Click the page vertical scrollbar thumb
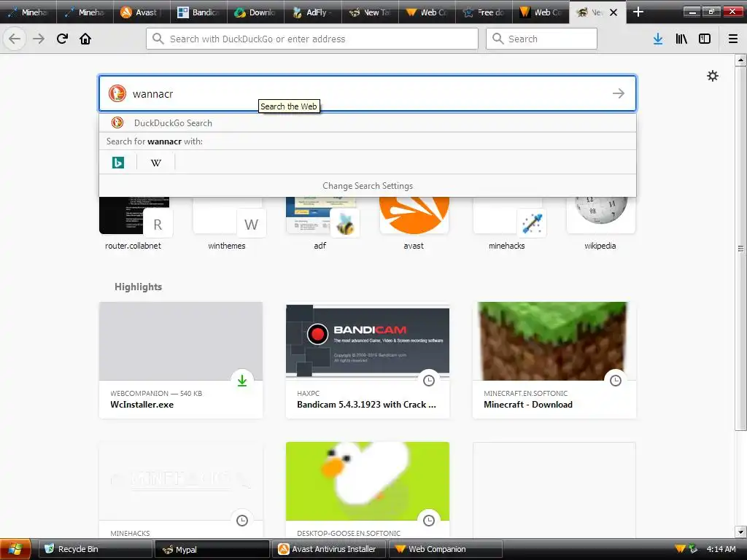This screenshot has width=747, height=560. (x=740, y=248)
